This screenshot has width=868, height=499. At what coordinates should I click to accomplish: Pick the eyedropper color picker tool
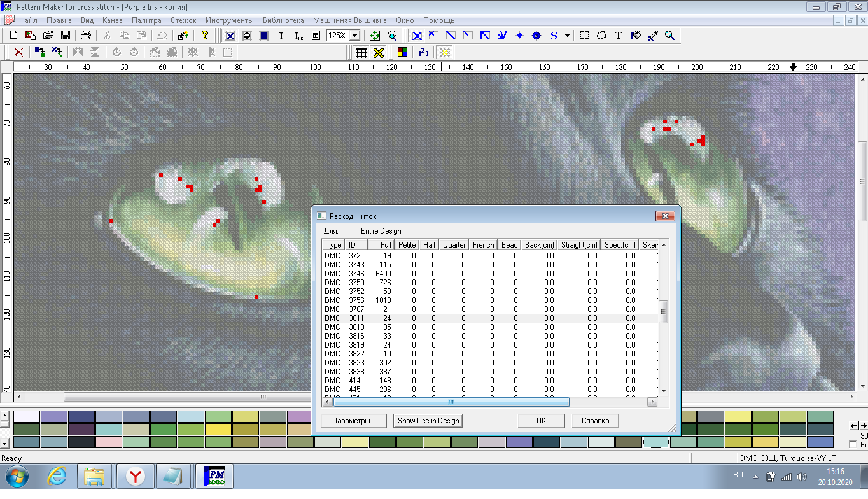pyautogui.click(x=652, y=36)
